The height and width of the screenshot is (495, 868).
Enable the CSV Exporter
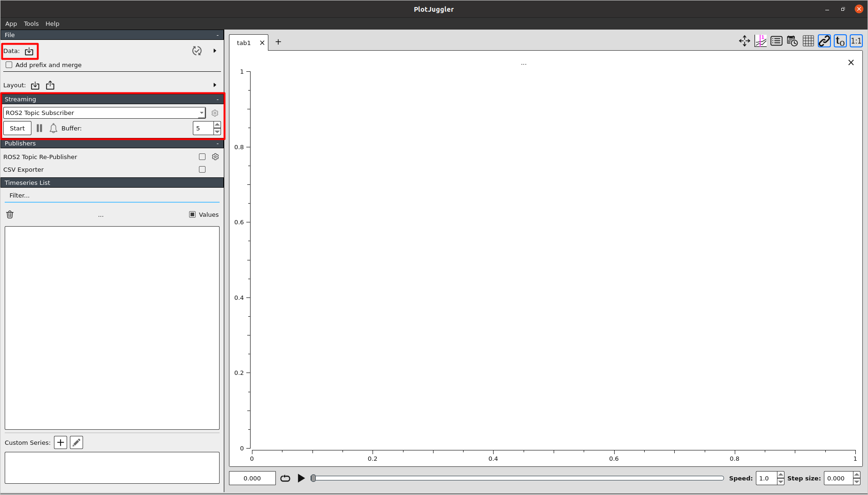[x=202, y=169]
